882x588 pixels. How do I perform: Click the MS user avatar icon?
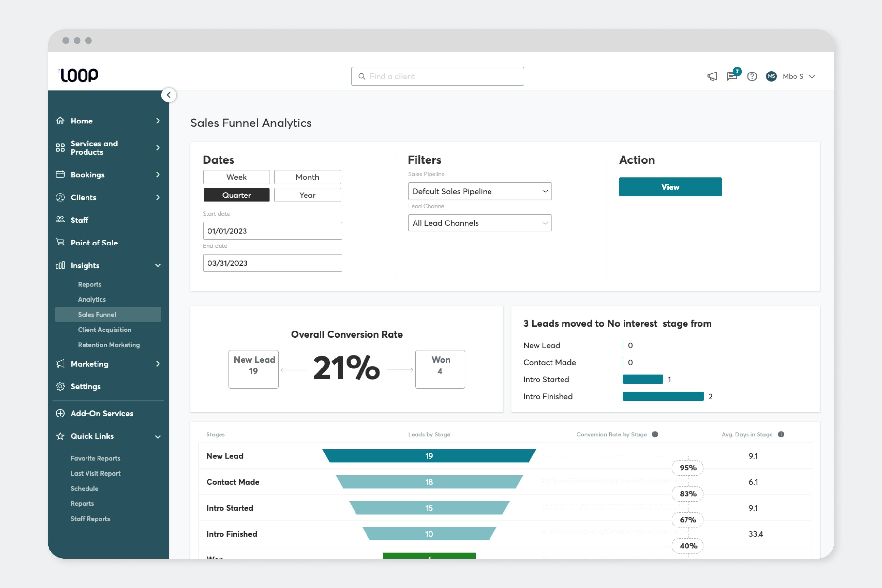(x=771, y=76)
